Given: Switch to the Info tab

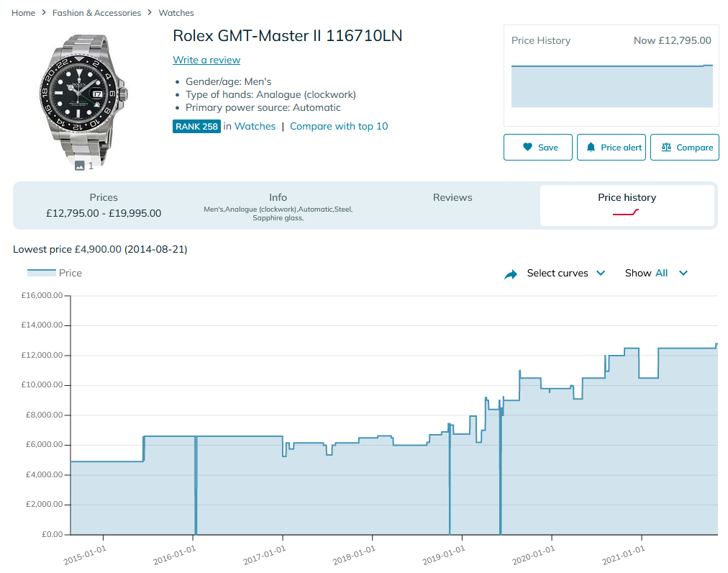Looking at the screenshot, I should (278, 205).
